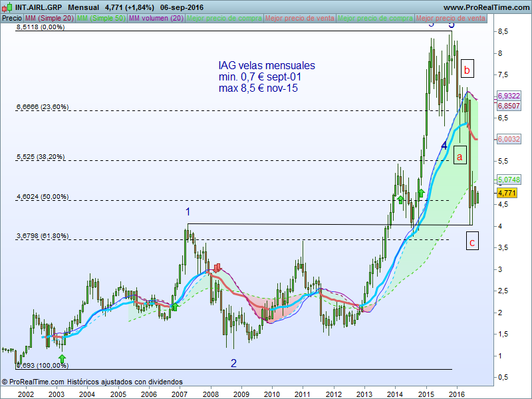Select the Precio indicator tab
Screen dimensions: 532x399
point(12,19)
